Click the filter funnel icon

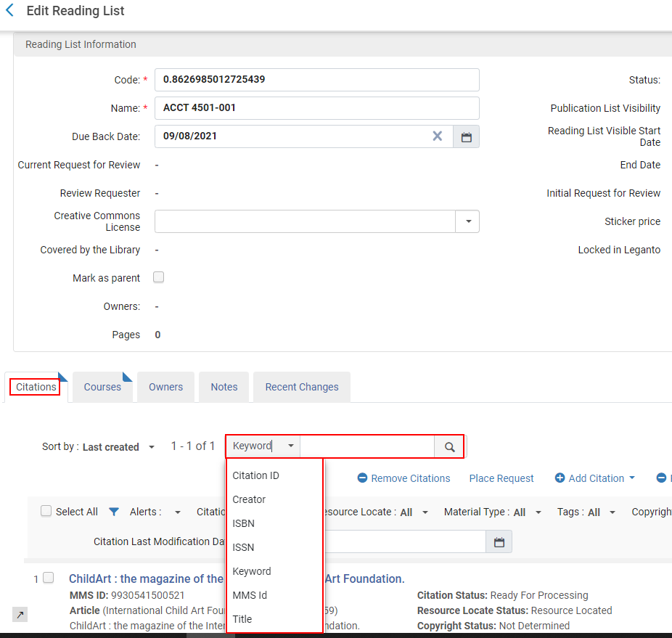(x=113, y=512)
